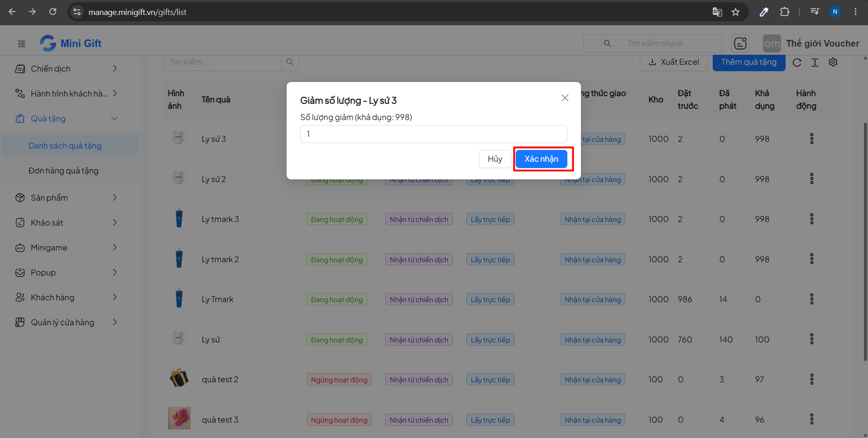
Task: Click the Ly tmark 2 gift name
Action: [x=220, y=260]
